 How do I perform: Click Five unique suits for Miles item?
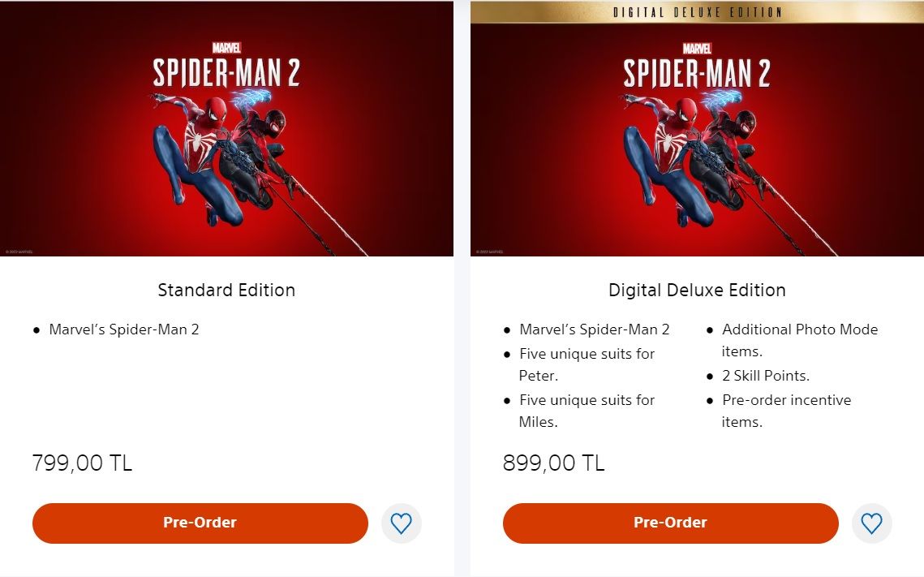click(x=587, y=411)
